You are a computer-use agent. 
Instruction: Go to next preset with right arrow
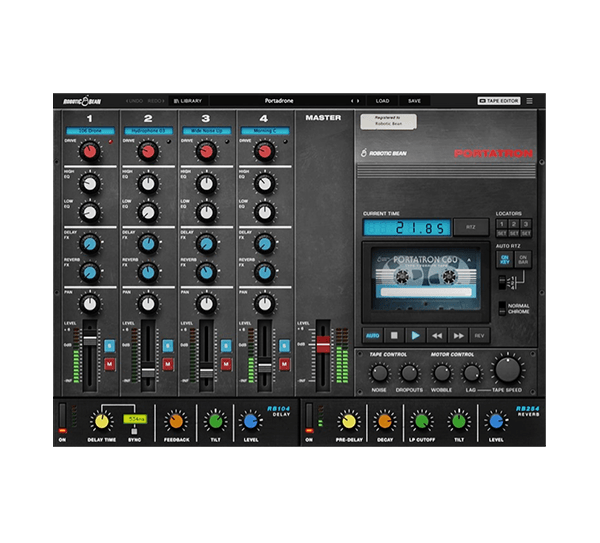click(x=358, y=101)
